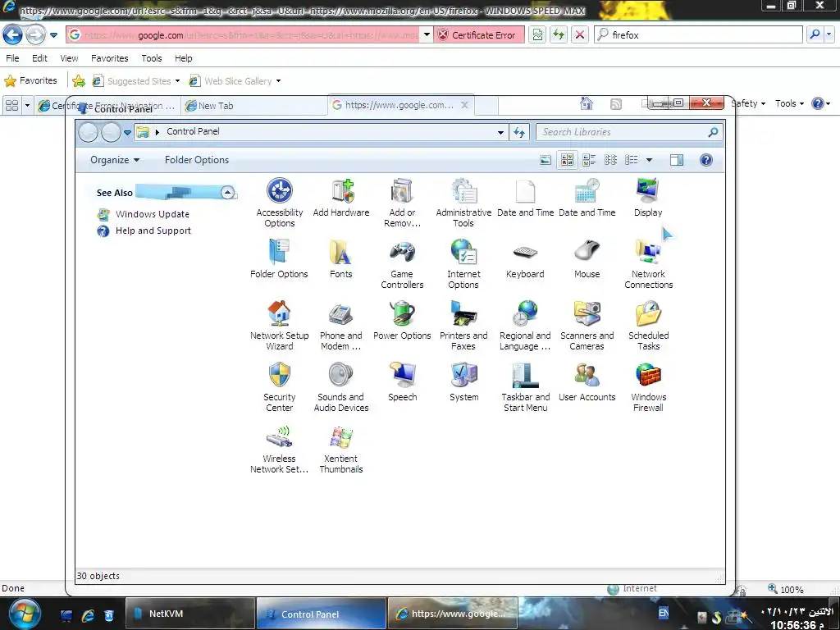Click Folder Options toolbar button
Image resolution: width=840 pixels, height=630 pixels.
[197, 160]
